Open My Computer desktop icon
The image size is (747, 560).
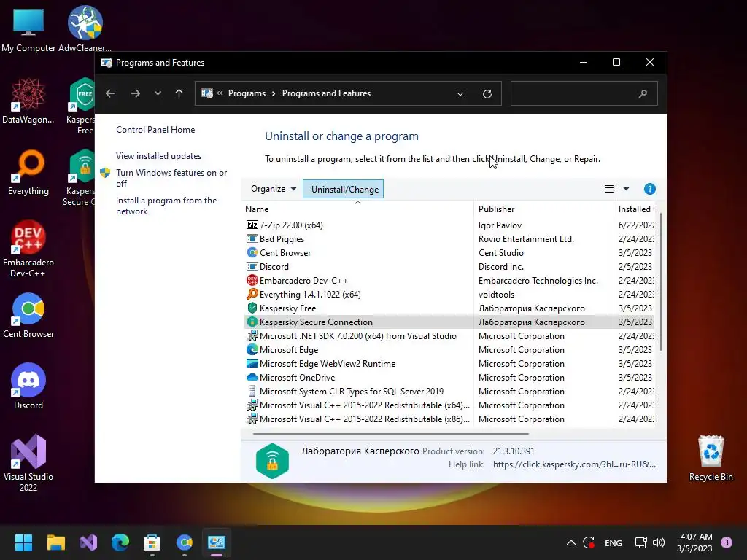tap(28, 30)
